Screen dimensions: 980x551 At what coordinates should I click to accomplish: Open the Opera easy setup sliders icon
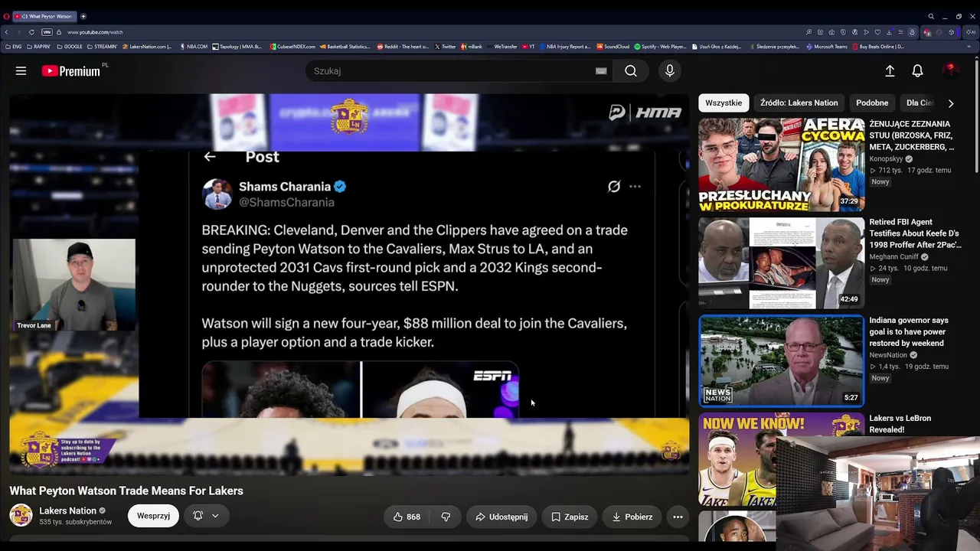[x=900, y=32]
